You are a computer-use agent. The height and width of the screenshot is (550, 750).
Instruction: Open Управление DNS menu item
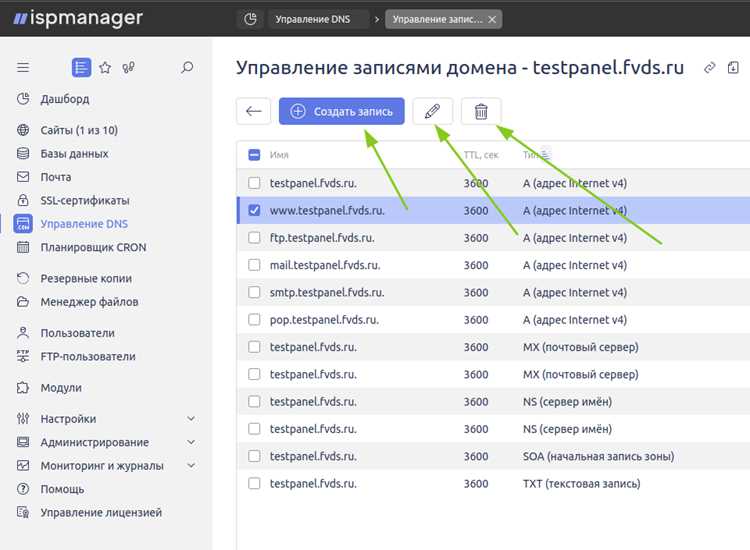pyautogui.click(x=84, y=224)
